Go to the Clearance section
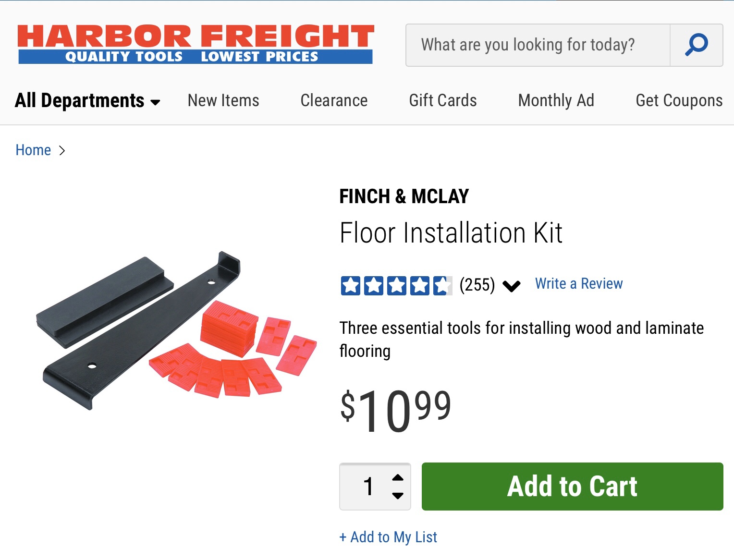 pyautogui.click(x=334, y=100)
